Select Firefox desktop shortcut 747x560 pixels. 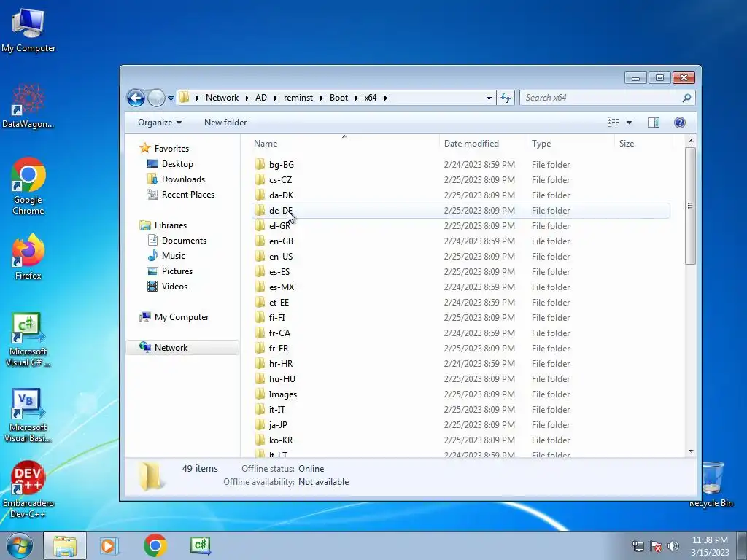pyautogui.click(x=28, y=256)
